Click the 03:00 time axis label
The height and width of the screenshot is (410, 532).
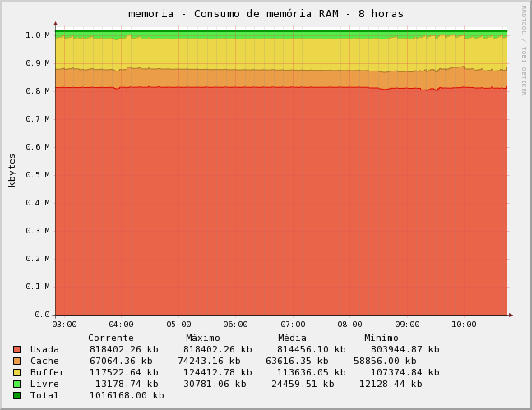64,325
